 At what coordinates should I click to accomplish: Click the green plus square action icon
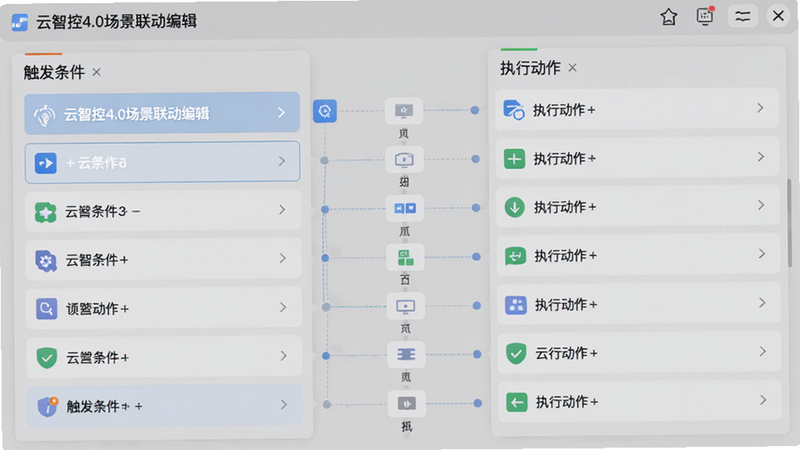pos(514,159)
